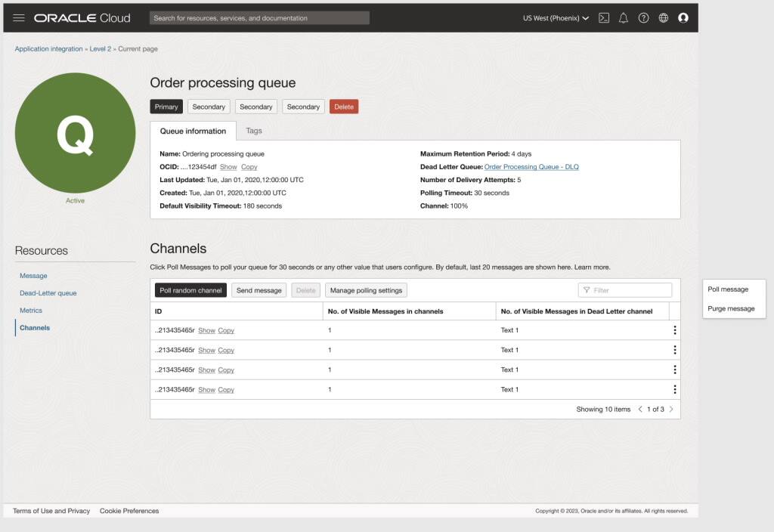Viewport: 774px width, 532px height.
Task: Open the notifications bell
Action: click(x=623, y=17)
